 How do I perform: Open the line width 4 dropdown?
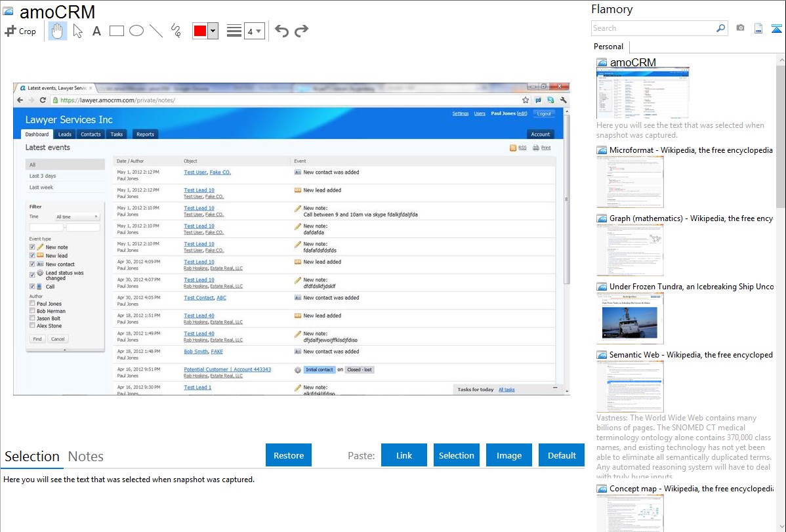click(255, 31)
